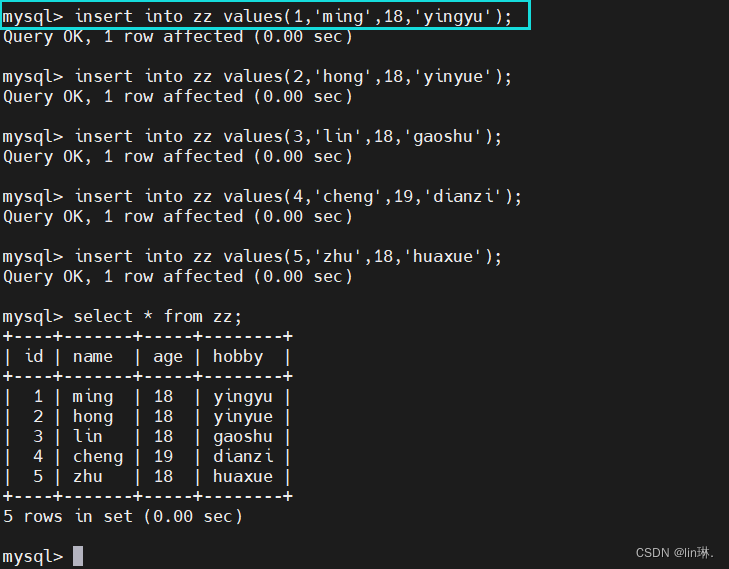Click the highlighted insert statement for 'ming'
This screenshot has height=569, width=729.
[x=264, y=16]
